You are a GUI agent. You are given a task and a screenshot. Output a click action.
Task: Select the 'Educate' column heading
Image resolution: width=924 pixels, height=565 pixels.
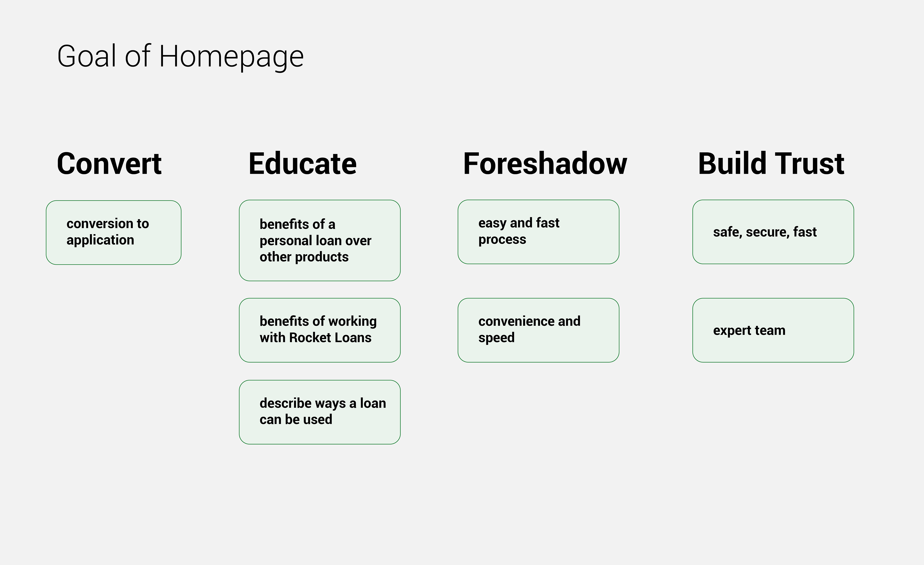tap(303, 163)
